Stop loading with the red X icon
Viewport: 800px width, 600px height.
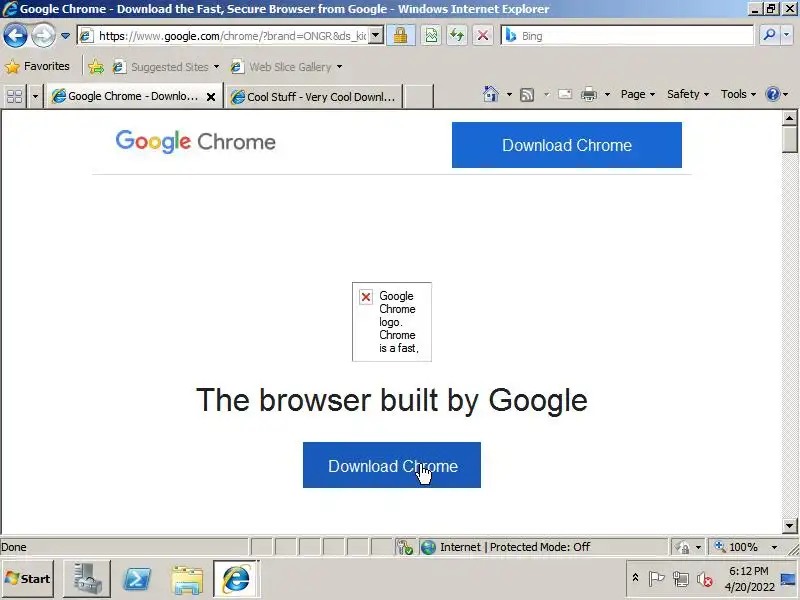click(483, 36)
